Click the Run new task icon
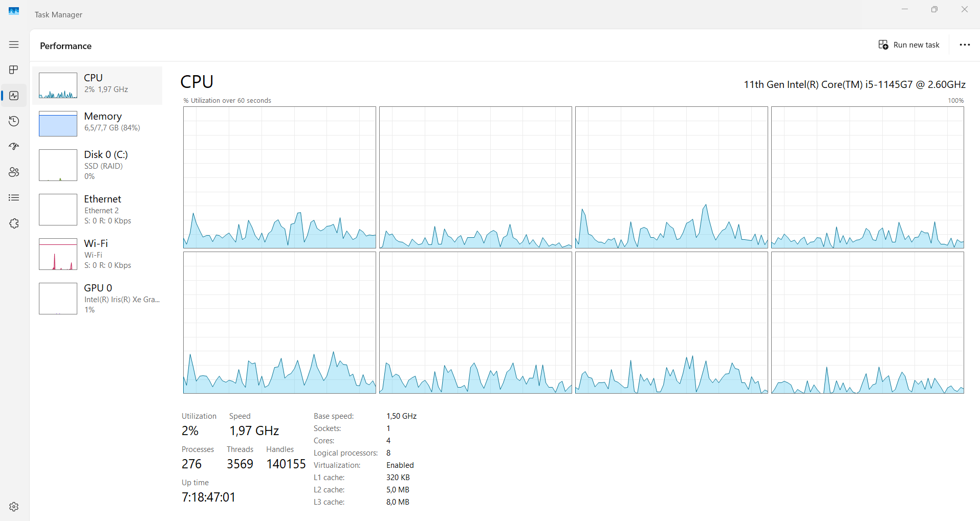Screen dimensions: 980x521 coord(883,45)
